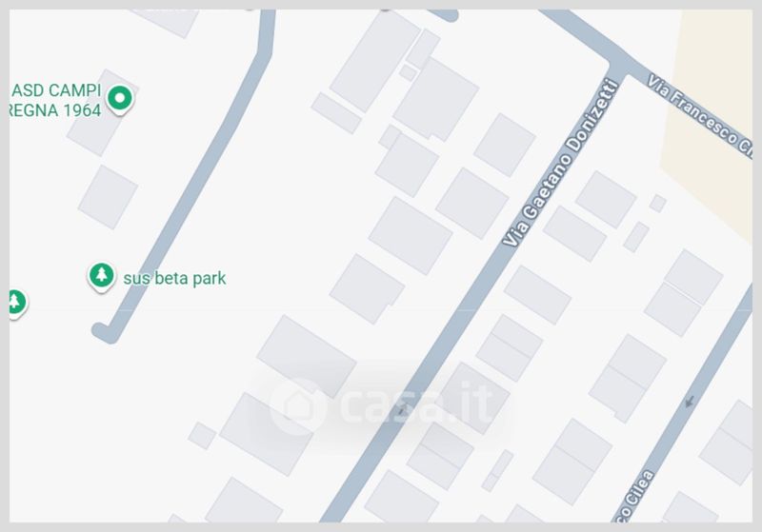The image size is (762, 532).
Task: Select the Via Gaetano Donizetti street label
Action: [x=560, y=164]
